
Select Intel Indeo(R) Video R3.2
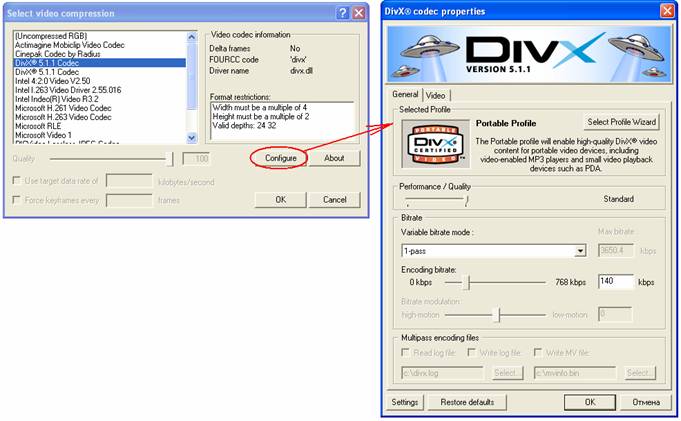coord(100,99)
